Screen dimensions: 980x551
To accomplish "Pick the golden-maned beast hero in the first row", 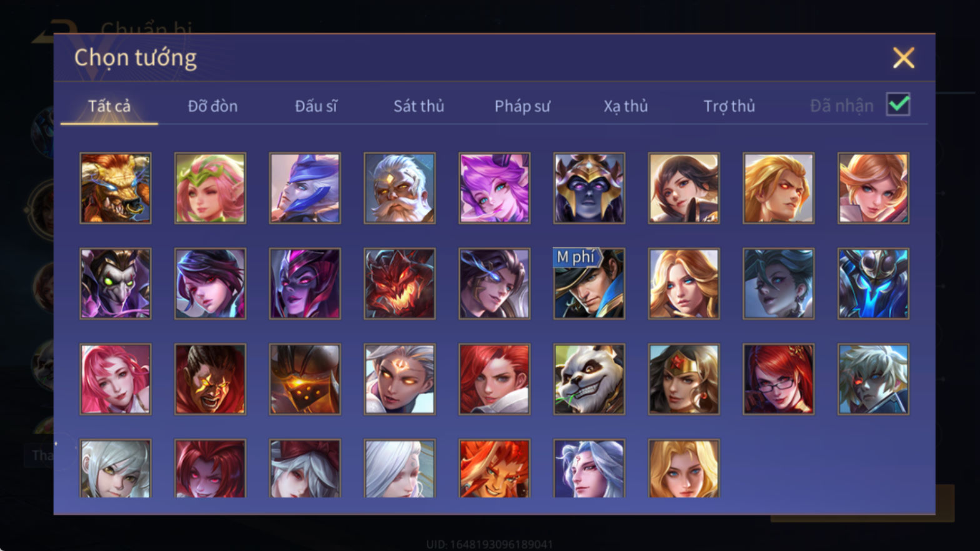I will click(116, 188).
